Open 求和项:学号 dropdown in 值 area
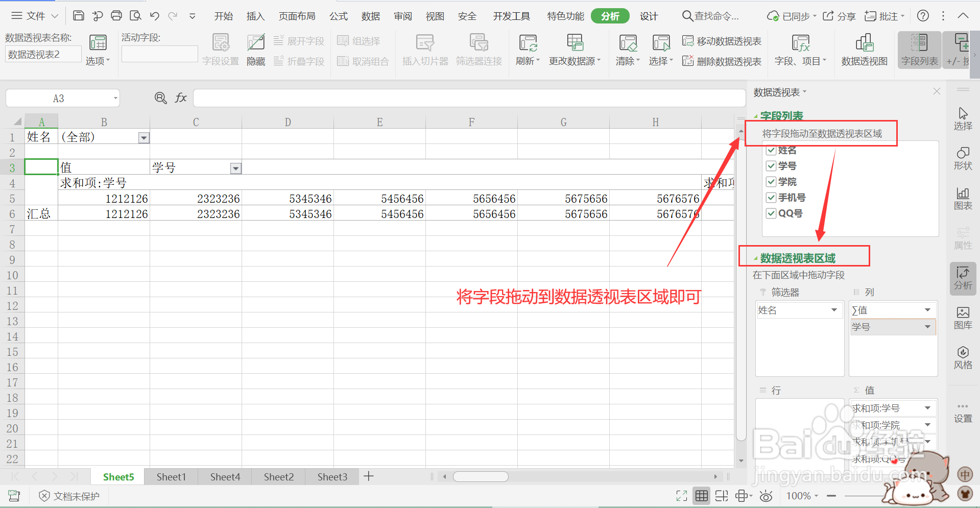The width and height of the screenshot is (980, 508). coord(928,408)
